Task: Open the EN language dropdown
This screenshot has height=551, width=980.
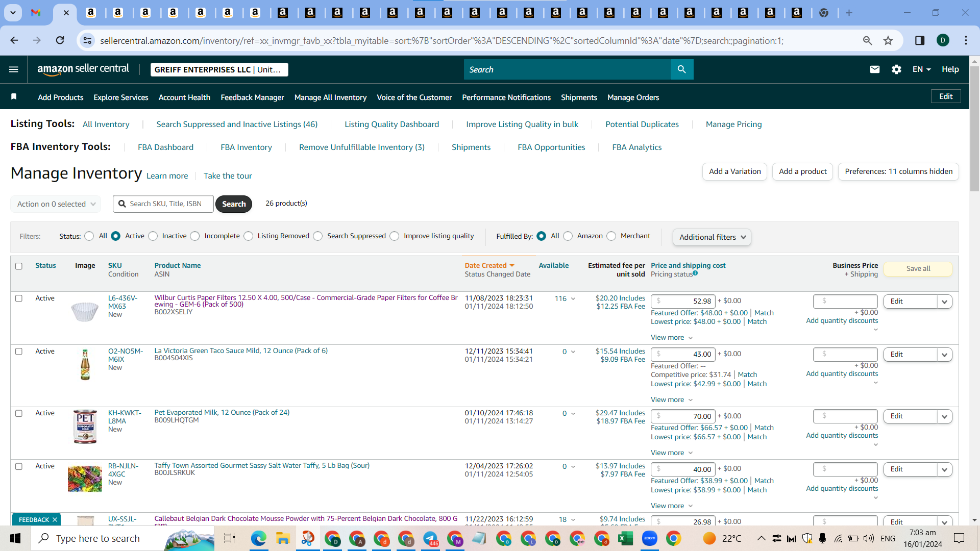Action: pyautogui.click(x=922, y=69)
